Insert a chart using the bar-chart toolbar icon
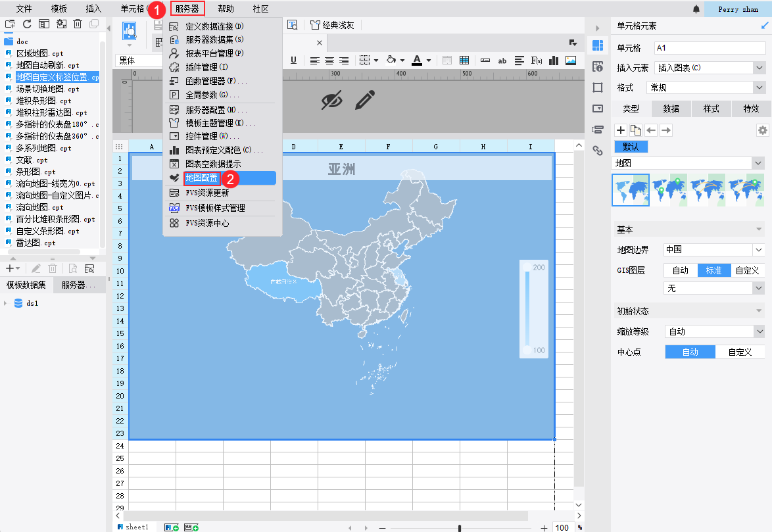This screenshot has height=532, width=772. [554, 60]
